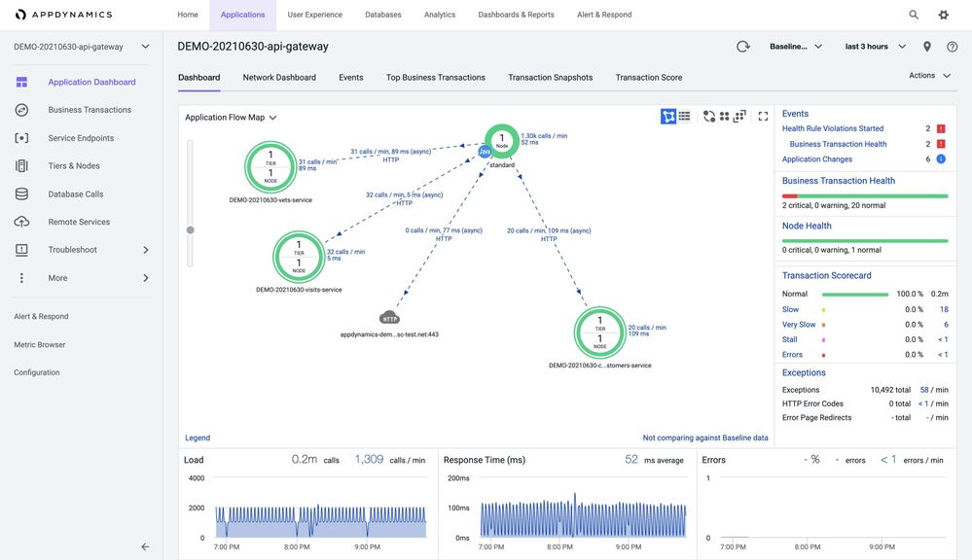
Task: Click the flow map zoom slider handle
Action: click(191, 229)
